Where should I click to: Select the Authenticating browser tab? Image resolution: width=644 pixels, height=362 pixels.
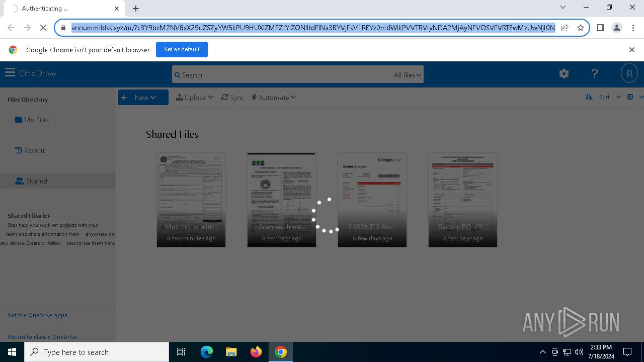tap(65, 9)
